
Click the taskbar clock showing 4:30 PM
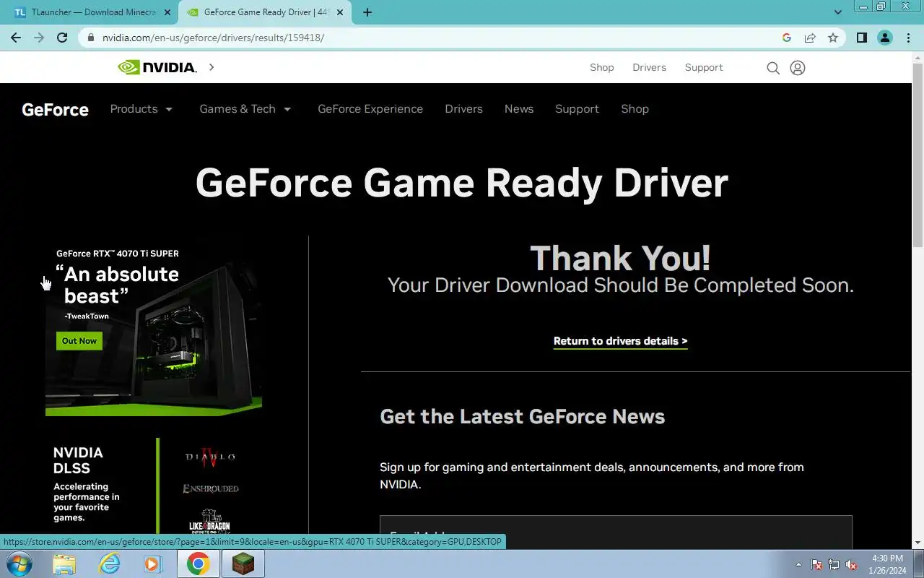coord(887,564)
